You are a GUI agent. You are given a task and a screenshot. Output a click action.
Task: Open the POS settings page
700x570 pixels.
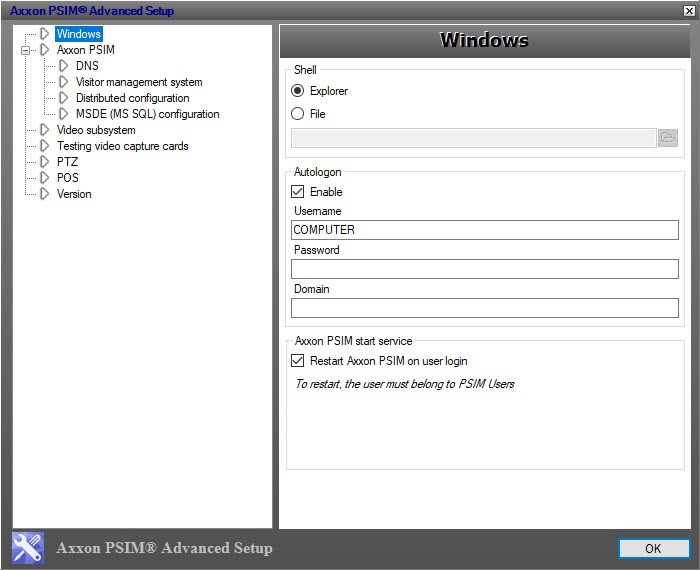coord(67,178)
